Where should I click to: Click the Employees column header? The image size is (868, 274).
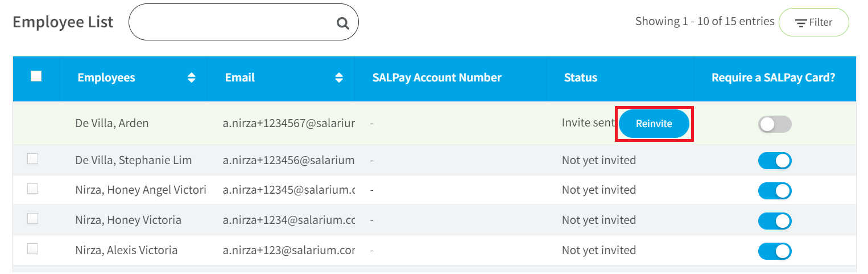pyautogui.click(x=106, y=78)
